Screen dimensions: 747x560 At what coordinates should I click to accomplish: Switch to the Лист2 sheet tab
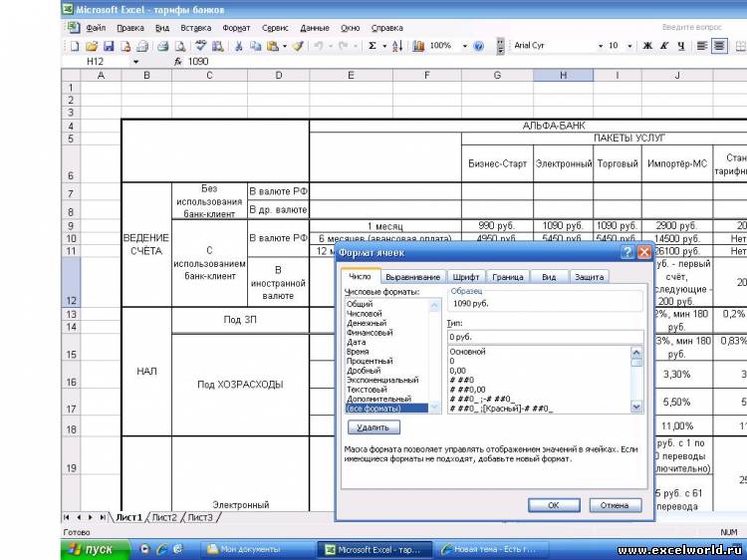(x=164, y=517)
